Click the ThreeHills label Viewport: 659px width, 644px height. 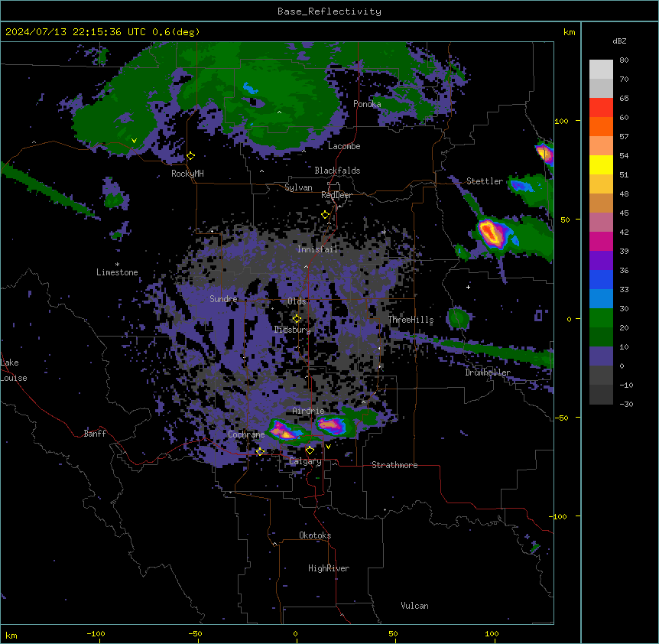pyautogui.click(x=411, y=320)
